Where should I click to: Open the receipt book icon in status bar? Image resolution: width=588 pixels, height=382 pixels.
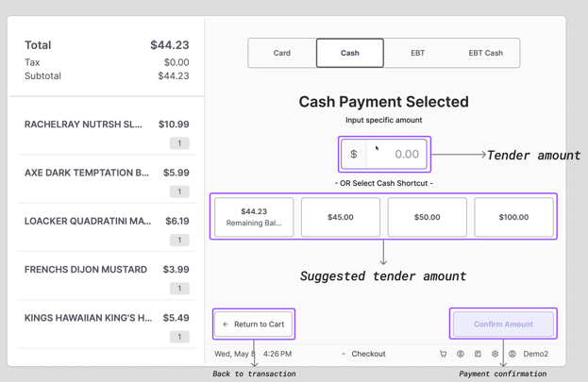(x=478, y=354)
